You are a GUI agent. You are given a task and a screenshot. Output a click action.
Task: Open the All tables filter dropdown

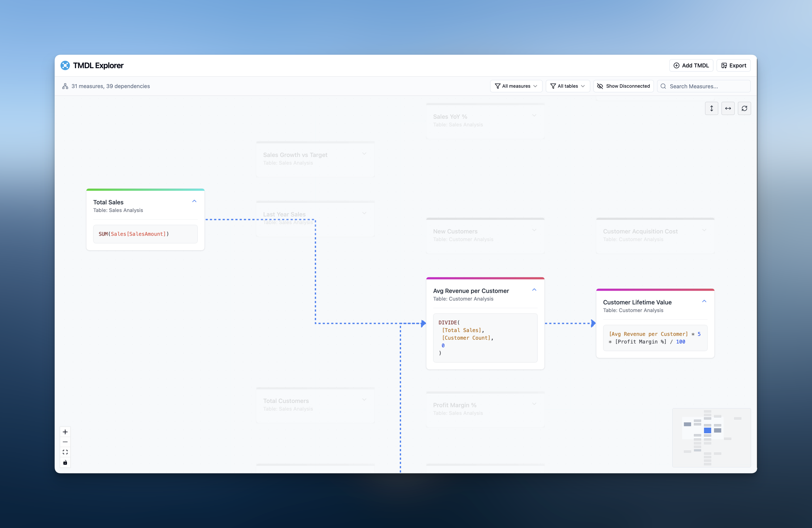(x=567, y=86)
